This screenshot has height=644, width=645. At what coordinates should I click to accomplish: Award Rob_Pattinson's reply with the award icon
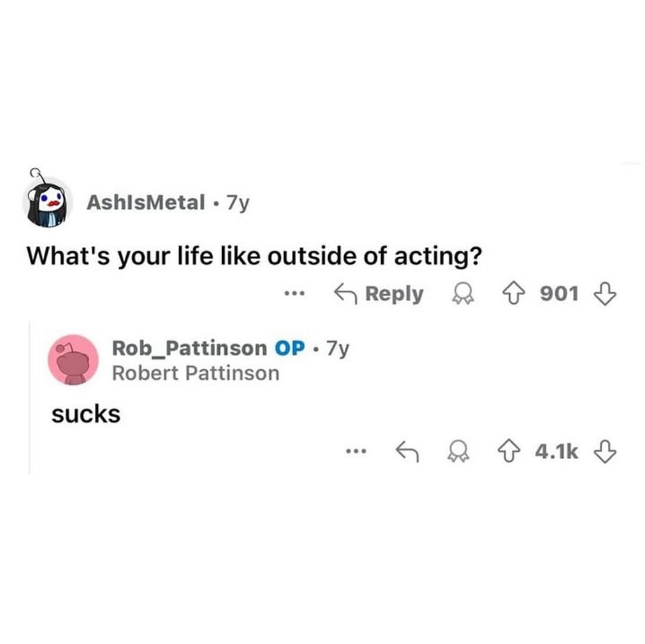click(x=458, y=452)
